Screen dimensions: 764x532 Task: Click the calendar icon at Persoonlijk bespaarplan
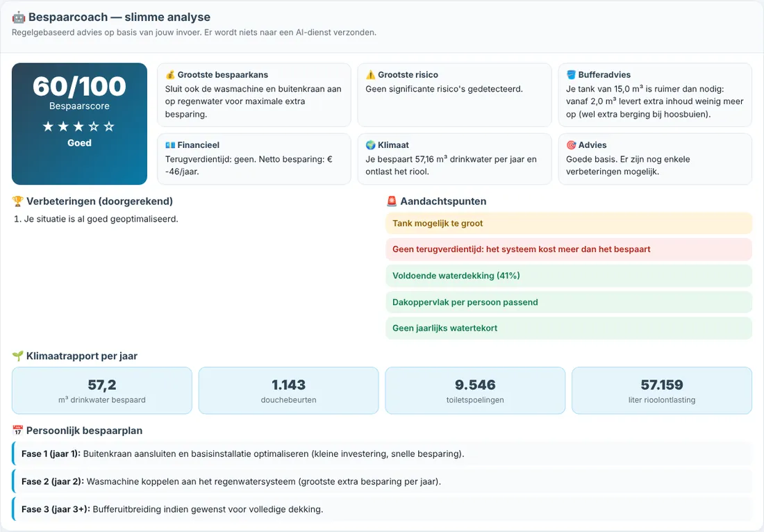point(17,431)
